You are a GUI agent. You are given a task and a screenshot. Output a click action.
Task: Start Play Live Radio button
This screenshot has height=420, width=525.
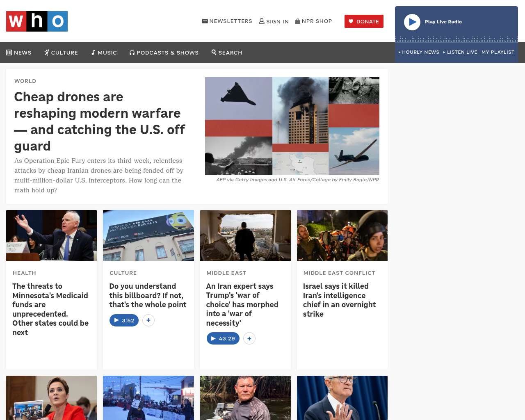(412, 22)
